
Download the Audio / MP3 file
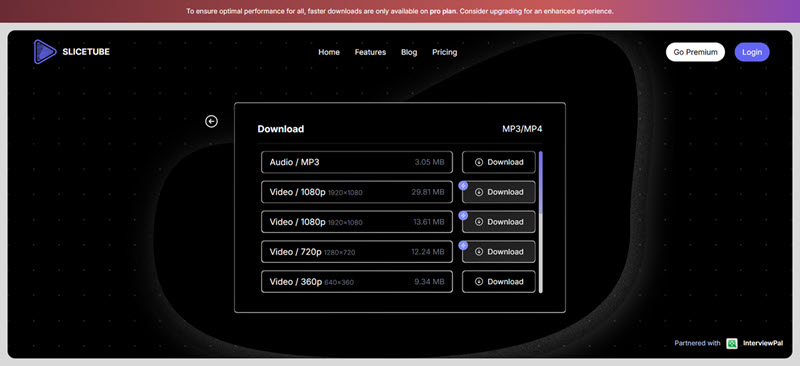coord(499,162)
